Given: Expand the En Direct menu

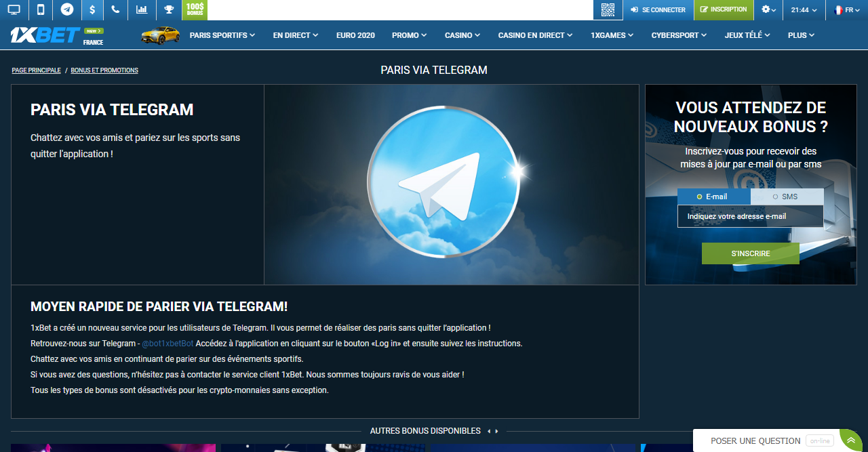Looking at the screenshot, I should [x=296, y=35].
